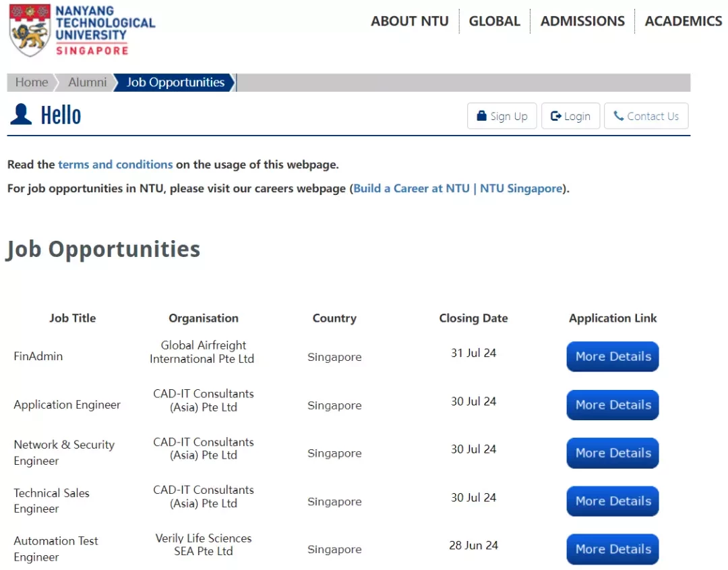Click the Organisation column header
Viewport: 728px width, 570px height.
(204, 318)
